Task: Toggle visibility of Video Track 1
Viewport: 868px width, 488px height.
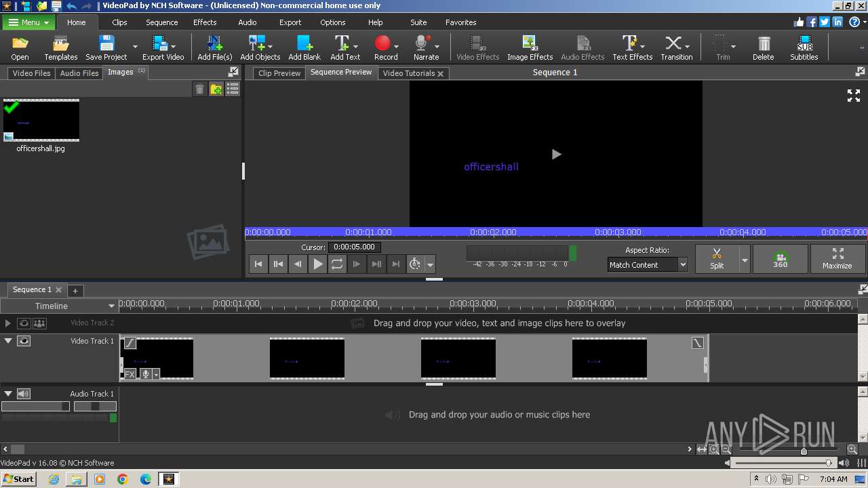Action: tap(24, 341)
